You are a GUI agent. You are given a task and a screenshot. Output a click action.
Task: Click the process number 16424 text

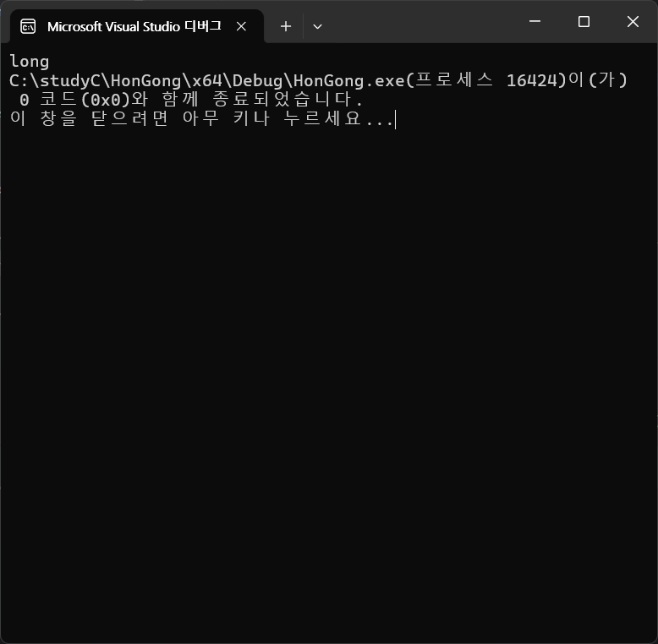coord(532,80)
